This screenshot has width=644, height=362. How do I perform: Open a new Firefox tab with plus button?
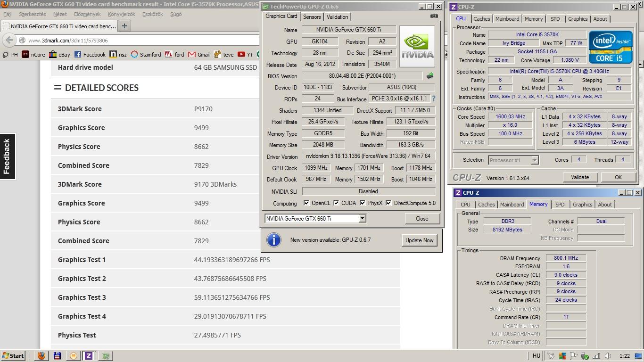pos(124,26)
